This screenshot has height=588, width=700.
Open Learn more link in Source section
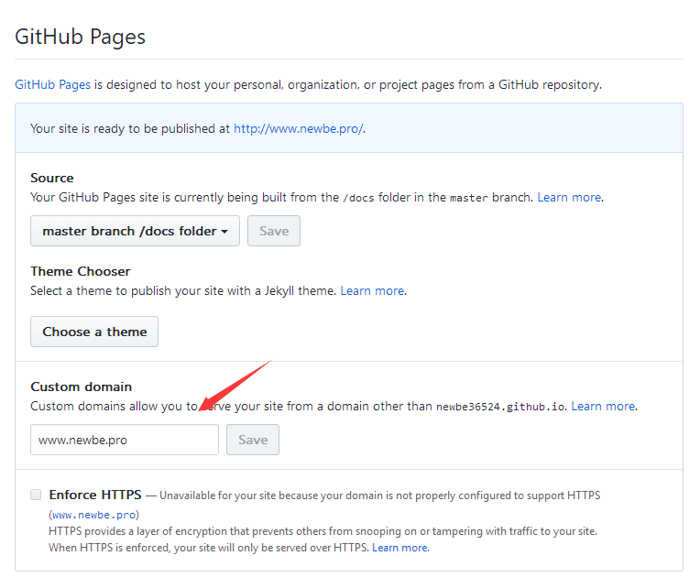pyautogui.click(x=569, y=197)
